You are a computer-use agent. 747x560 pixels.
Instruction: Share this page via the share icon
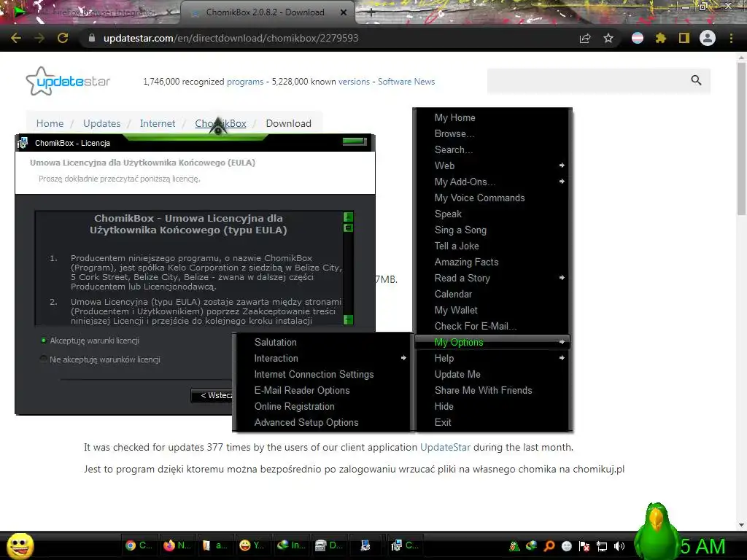(x=585, y=38)
